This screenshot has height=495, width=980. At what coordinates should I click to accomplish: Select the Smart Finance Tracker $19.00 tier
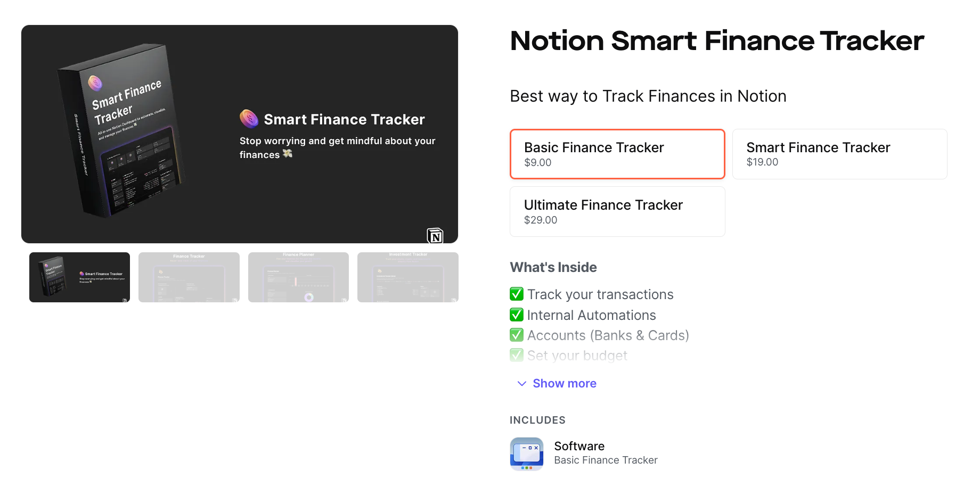(839, 154)
